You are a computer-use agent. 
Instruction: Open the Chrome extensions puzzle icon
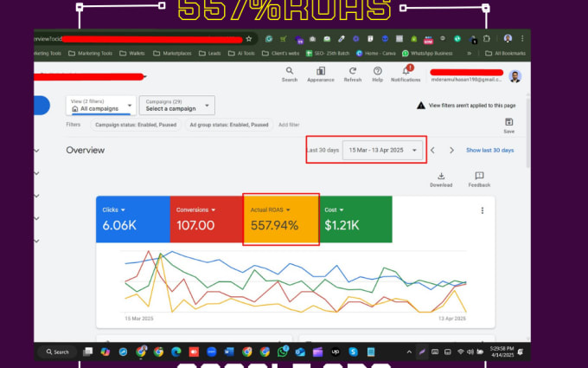coord(486,39)
